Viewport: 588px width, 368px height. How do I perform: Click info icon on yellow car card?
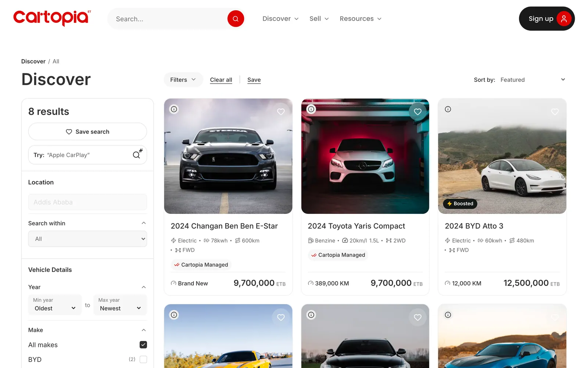click(x=174, y=315)
